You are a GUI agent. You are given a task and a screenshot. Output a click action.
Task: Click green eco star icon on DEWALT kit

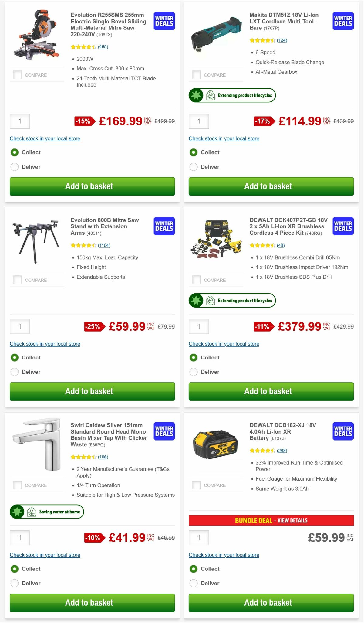click(x=195, y=300)
